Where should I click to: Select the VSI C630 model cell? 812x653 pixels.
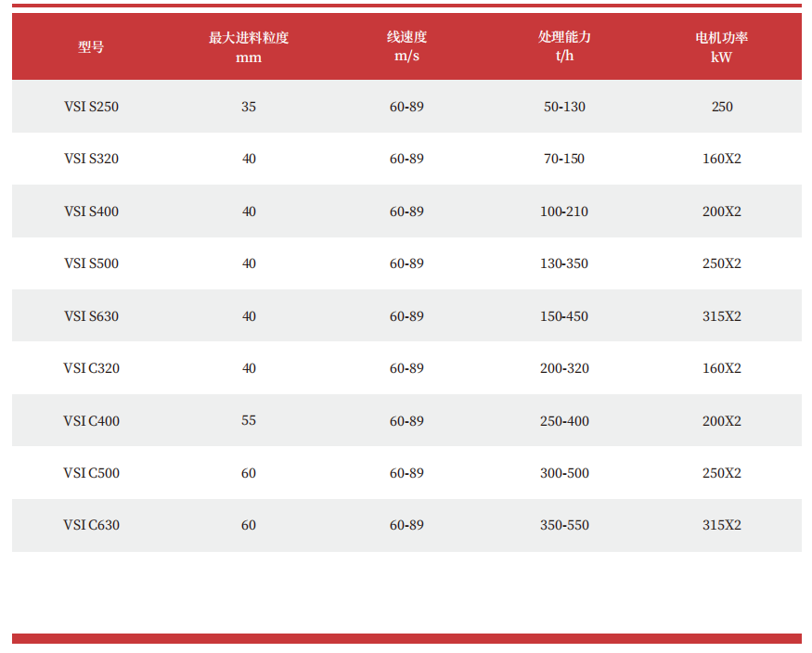pos(91,525)
